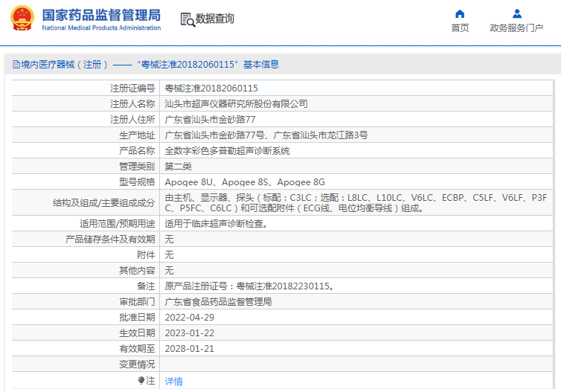Click registrant name 汕头市超声仪器研究所股份有限公司

pyautogui.click(x=236, y=103)
